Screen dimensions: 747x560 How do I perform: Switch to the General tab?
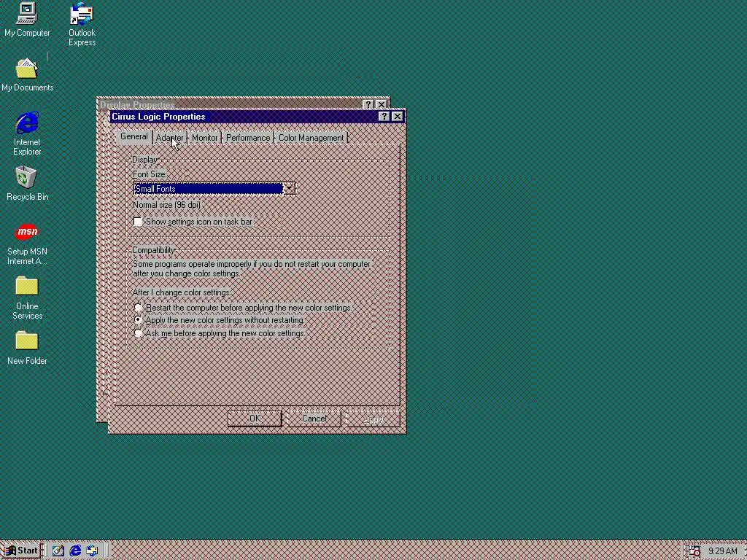134,136
